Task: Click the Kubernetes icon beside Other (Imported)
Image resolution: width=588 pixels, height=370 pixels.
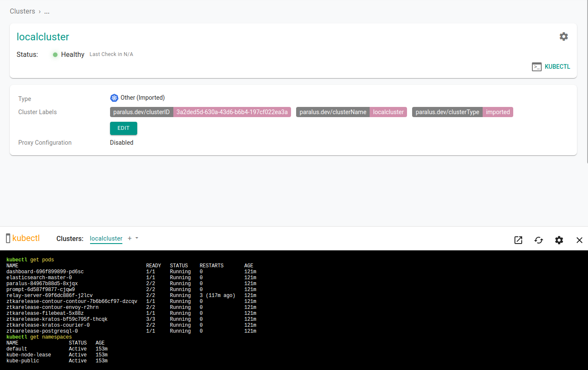Action: point(114,98)
